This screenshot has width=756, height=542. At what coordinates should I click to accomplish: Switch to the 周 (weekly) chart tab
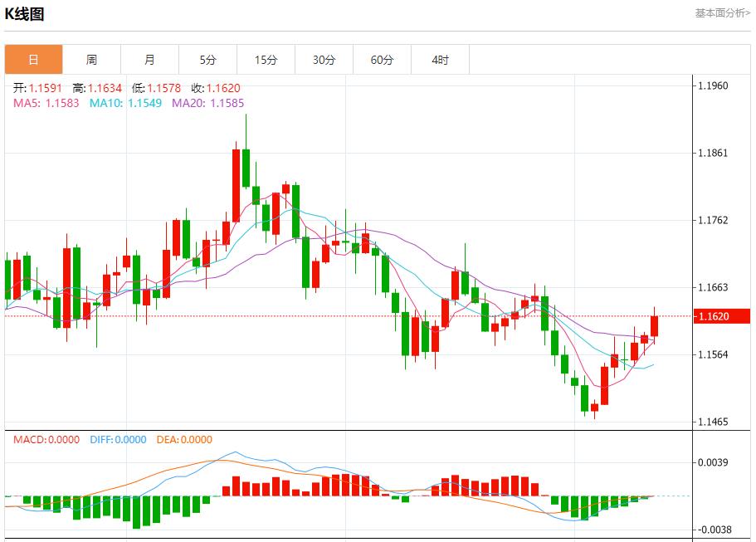pyautogui.click(x=92, y=59)
